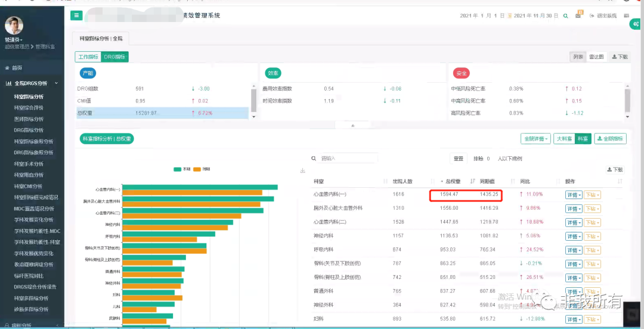This screenshot has width=644, height=329.
Task: Toggle view to 雷达图
Action: (596, 57)
